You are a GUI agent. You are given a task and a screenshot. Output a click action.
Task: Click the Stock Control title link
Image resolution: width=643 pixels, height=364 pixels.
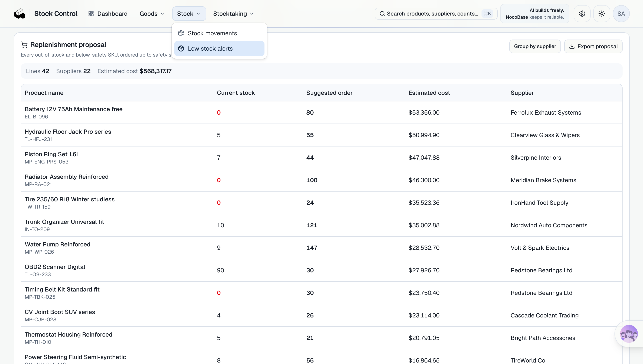click(56, 14)
